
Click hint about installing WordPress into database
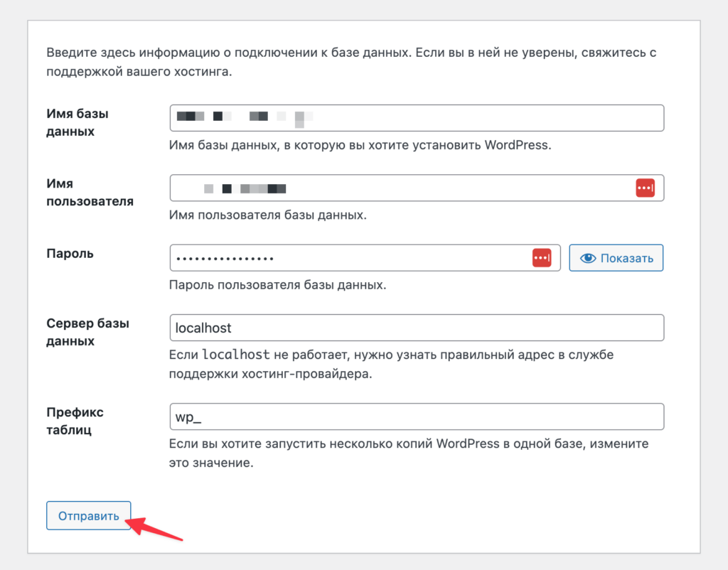point(360,145)
